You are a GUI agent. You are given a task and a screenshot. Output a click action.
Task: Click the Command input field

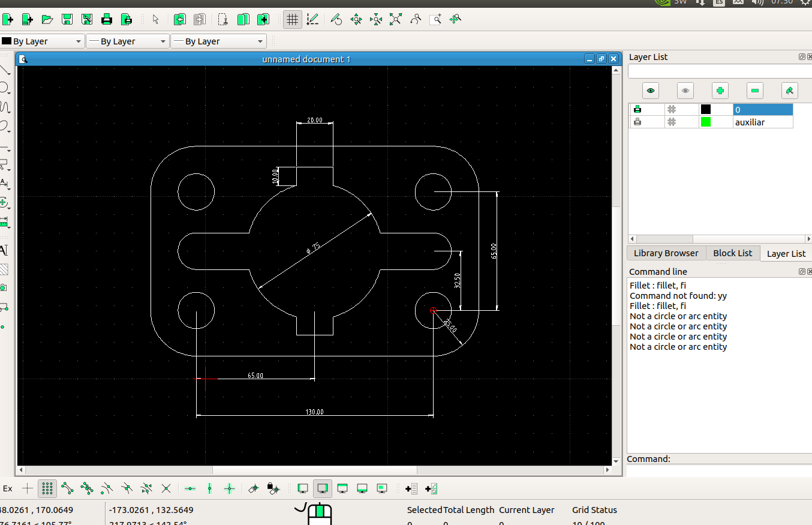[718, 471]
